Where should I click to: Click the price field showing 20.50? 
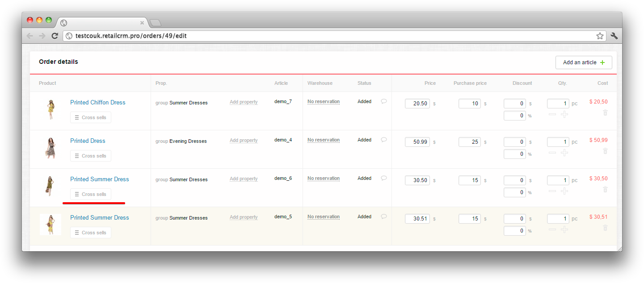point(417,104)
